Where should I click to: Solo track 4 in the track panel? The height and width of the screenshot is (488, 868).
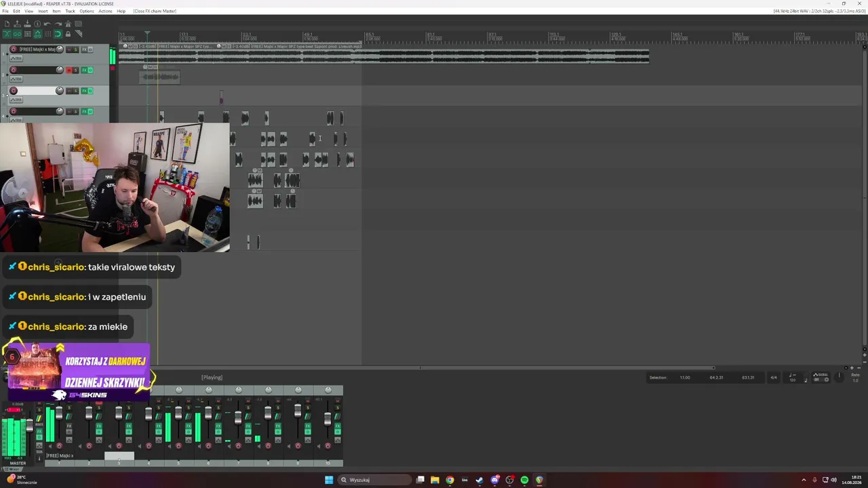coord(75,111)
